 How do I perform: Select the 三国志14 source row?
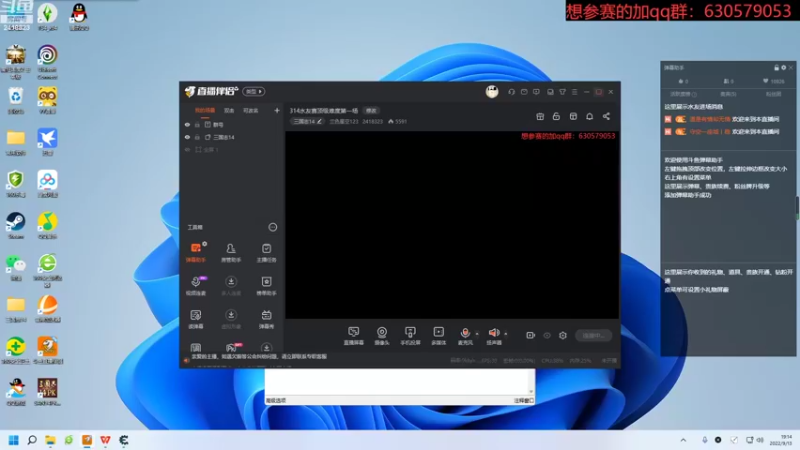point(232,137)
